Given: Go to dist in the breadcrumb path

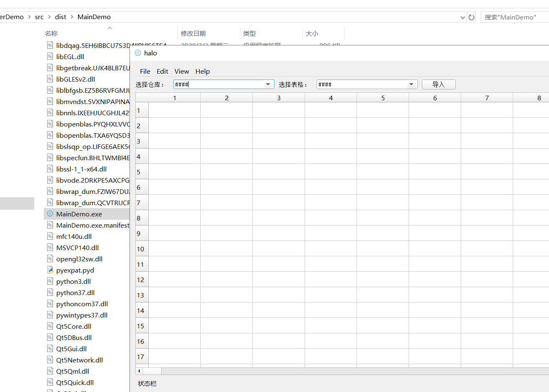Looking at the screenshot, I should tap(60, 17).
